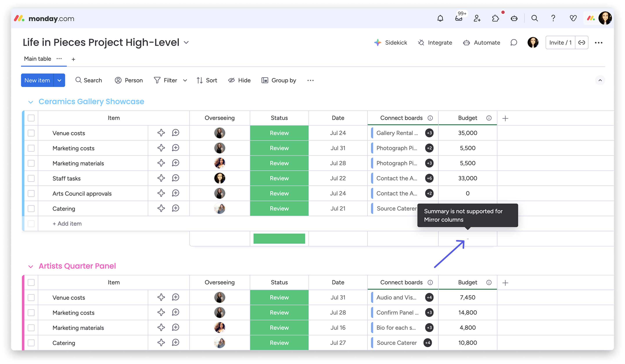Open the notifications bell
Image resolution: width=625 pixels, height=364 pixels.
click(x=440, y=18)
